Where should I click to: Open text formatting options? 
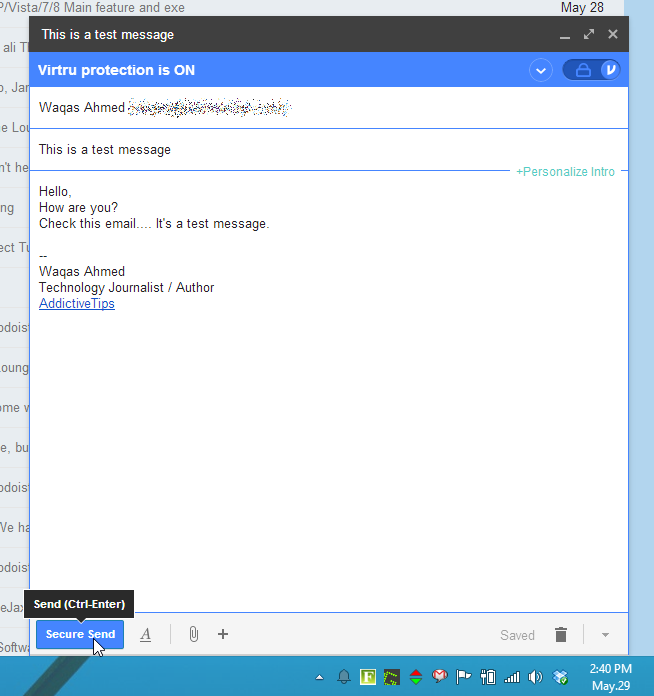point(146,635)
